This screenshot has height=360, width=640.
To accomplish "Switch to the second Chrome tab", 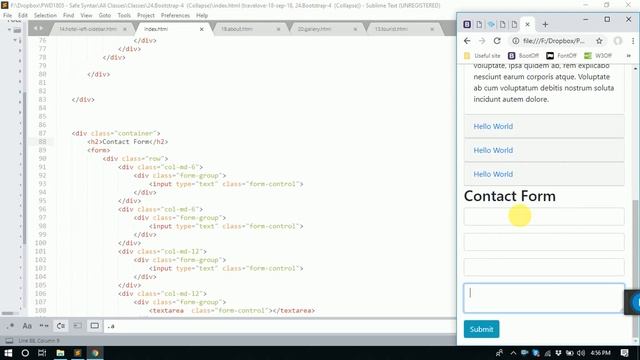I will tap(479, 24).
